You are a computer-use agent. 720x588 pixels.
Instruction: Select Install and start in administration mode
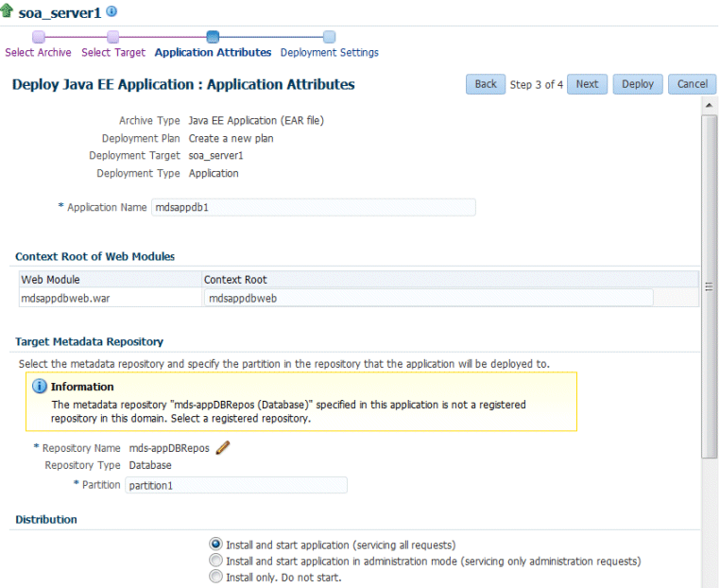[215, 561]
